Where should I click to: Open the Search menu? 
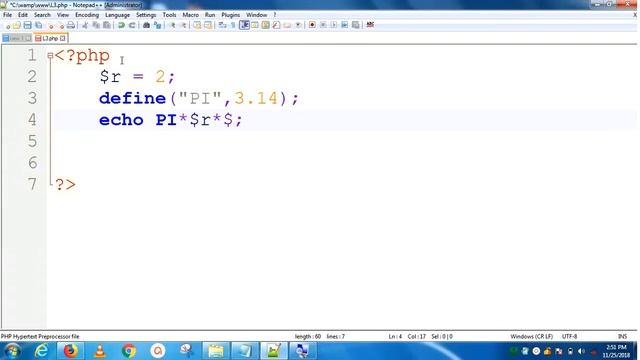pos(42,15)
